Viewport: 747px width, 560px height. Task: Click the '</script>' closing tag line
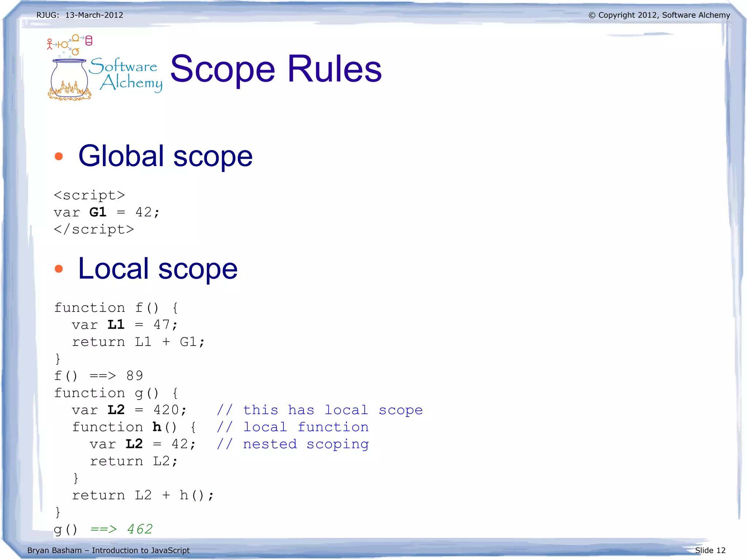(x=94, y=229)
